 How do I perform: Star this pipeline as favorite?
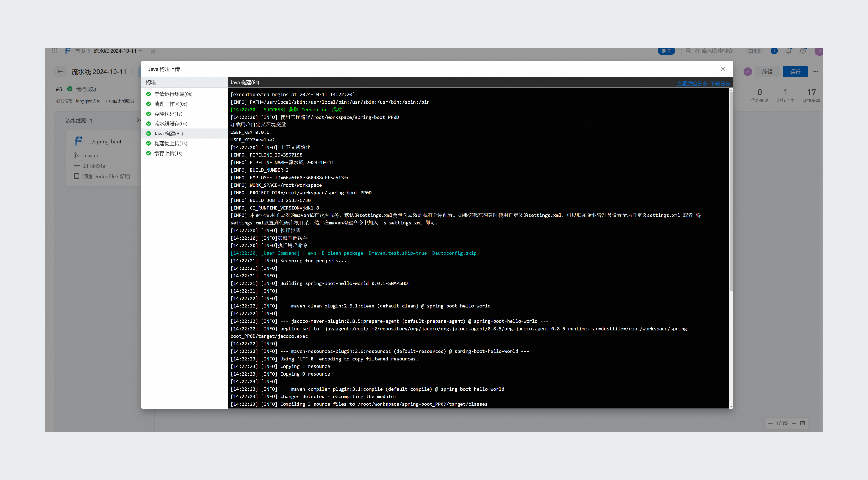tap(153, 51)
